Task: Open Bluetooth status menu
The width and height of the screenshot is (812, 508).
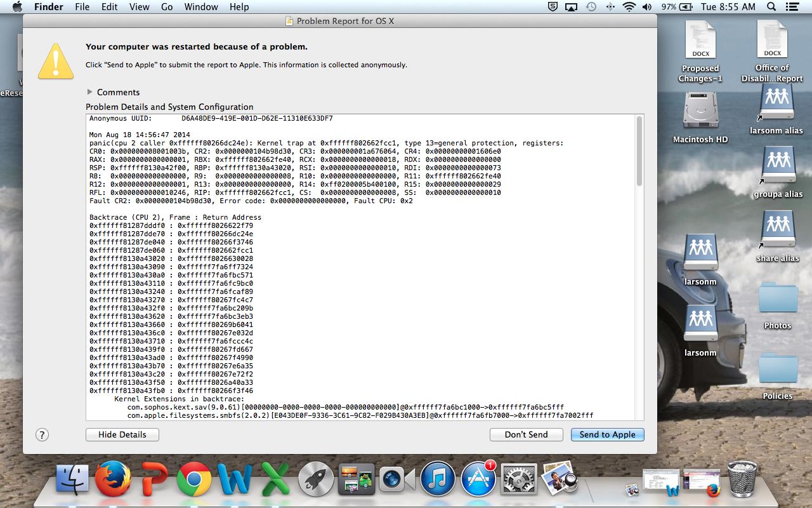Action: 610,7
